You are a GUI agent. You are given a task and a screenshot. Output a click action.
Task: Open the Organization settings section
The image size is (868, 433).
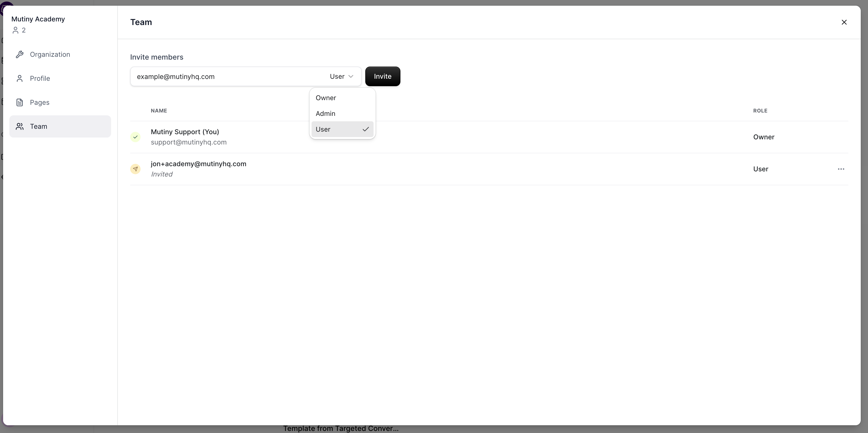point(60,54)
